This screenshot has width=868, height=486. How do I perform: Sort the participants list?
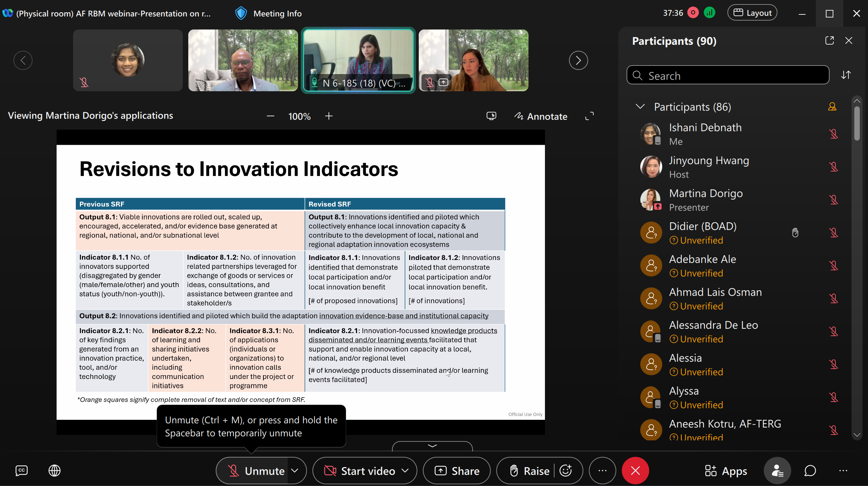pos(846,75)
